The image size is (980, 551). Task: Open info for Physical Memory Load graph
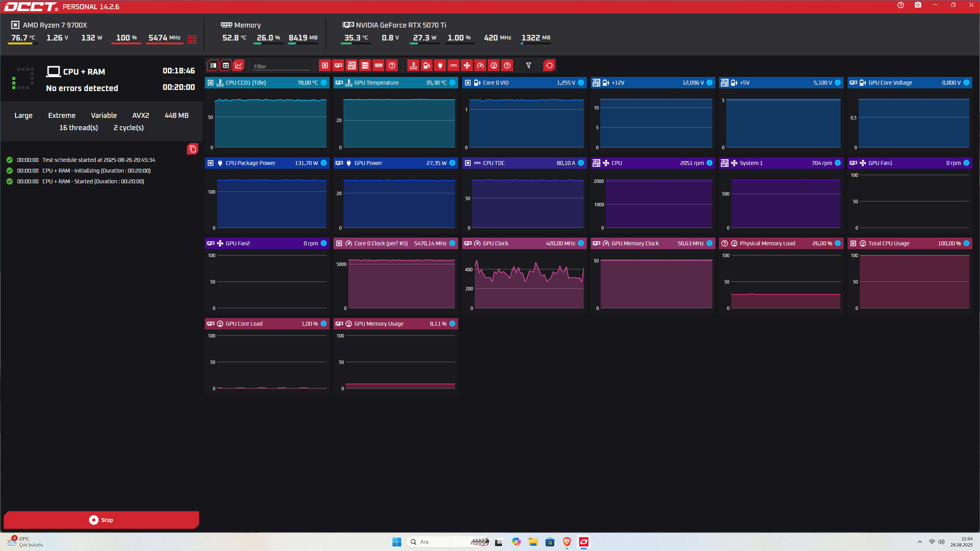point(838,243)
